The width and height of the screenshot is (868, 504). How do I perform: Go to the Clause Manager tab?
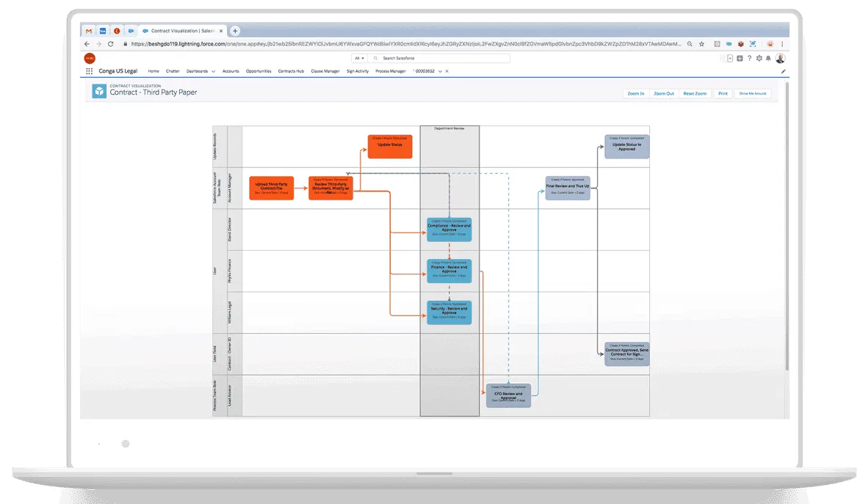click(x=325, y=71)
